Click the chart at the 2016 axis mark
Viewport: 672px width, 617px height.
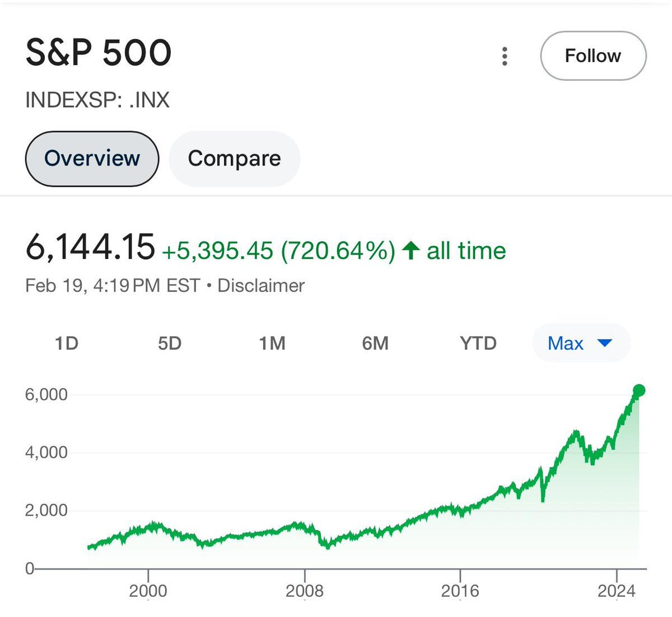tap(460, 569)
